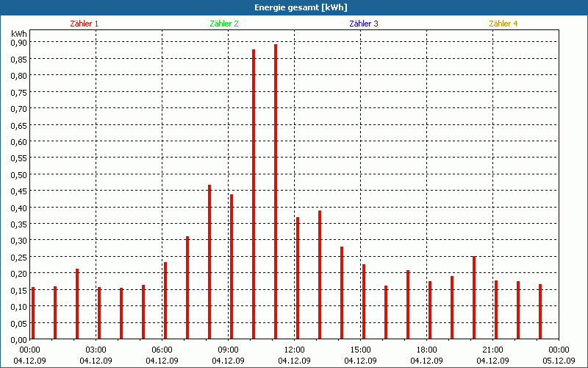This screenshot has height=368, width=588.
Task: Click the red bar at 15:00
Action: point(364,302)
